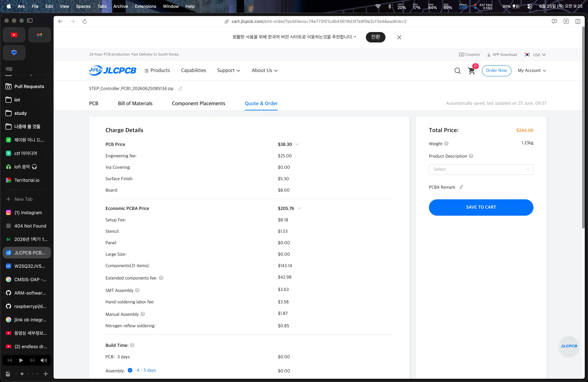This screenshot has height=382, width=588.
Task: Edit the zip file name pencil icon
Action: tap(180, 89)
